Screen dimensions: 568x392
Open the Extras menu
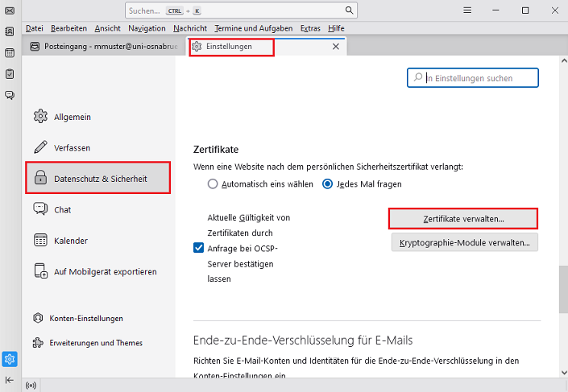[x=309, y=28]
